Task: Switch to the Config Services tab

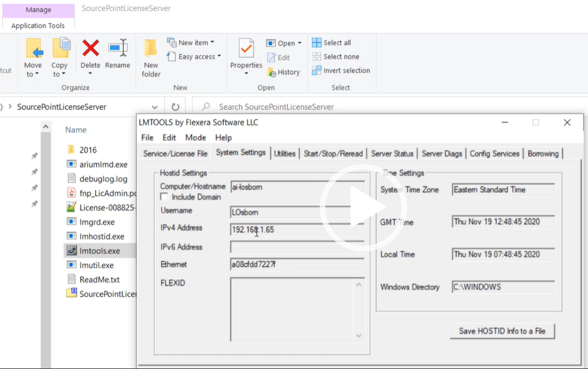Action: click(x=495, y=154)
